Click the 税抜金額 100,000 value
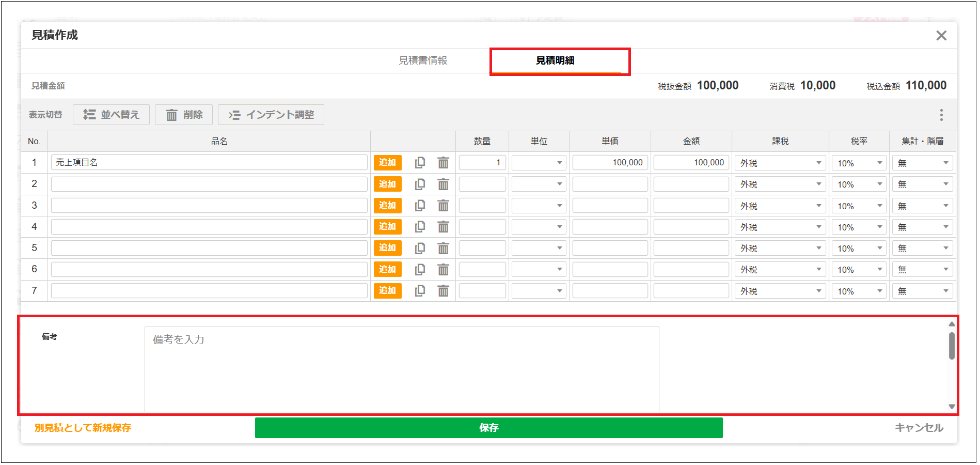 click(718, 86)
